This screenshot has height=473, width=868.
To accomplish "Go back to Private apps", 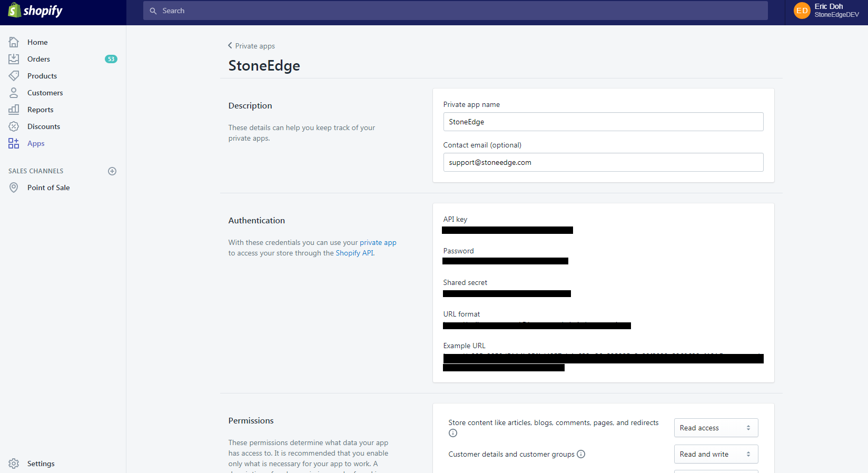I will click(x=255, y=46).
